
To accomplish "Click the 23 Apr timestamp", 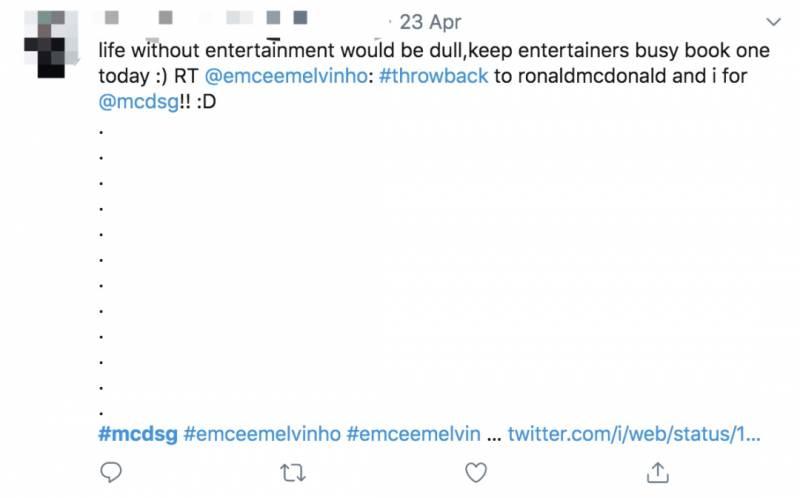I will point(430,22).
